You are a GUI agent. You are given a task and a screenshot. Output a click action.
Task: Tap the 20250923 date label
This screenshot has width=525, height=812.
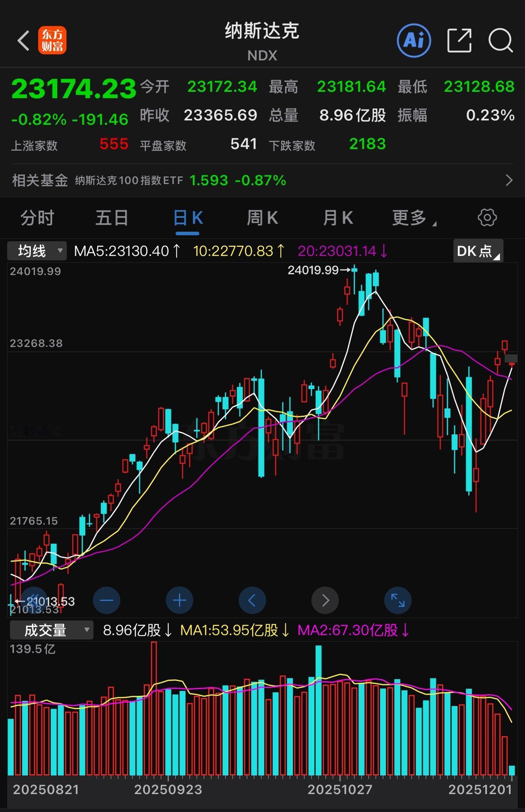tap(168, 790)
